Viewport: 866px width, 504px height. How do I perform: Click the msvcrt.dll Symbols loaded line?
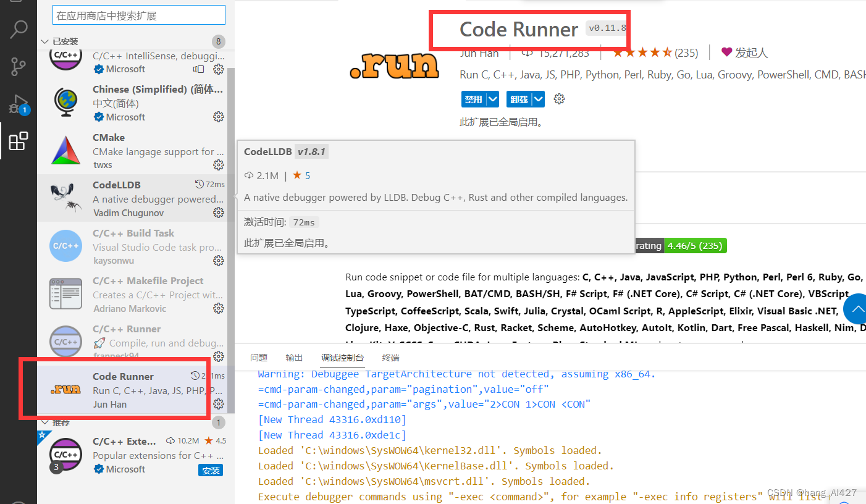424,481
